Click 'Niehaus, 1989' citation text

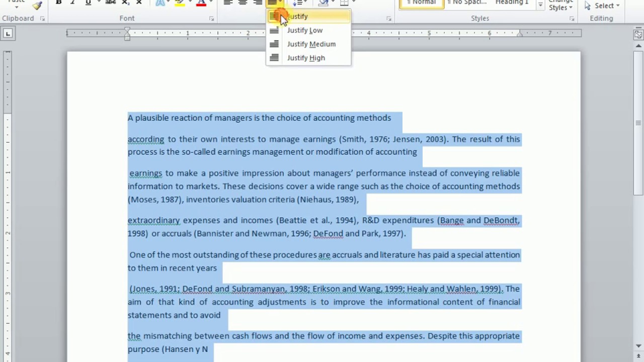point(328,200)
